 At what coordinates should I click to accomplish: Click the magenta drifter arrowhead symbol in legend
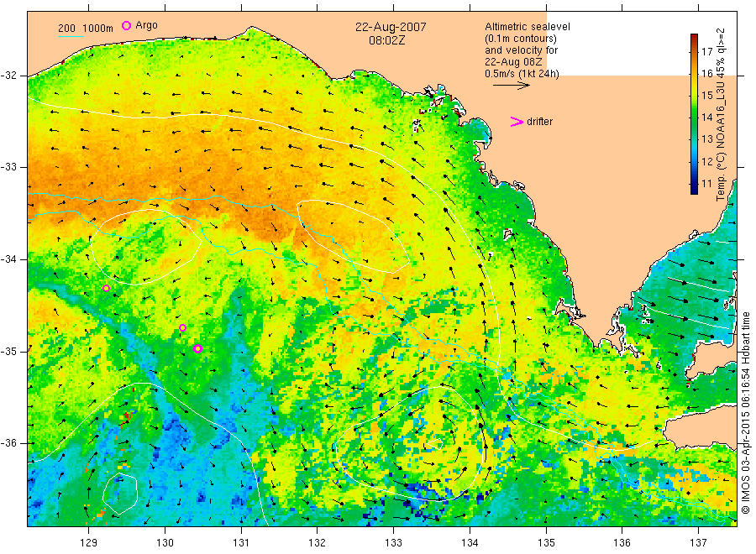pyautogui.click(x=517, y=122)
